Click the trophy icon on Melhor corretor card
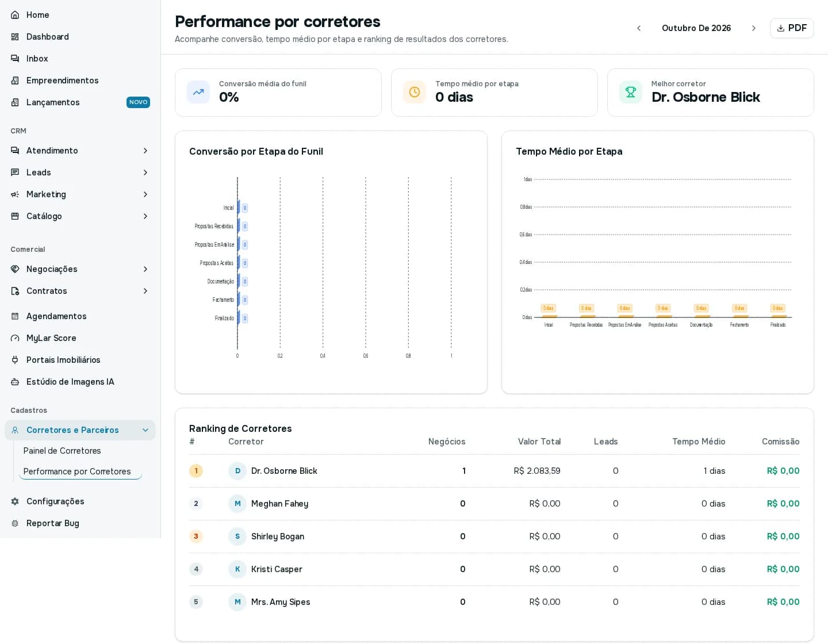The image size is (828, 644). coord(631,92)
